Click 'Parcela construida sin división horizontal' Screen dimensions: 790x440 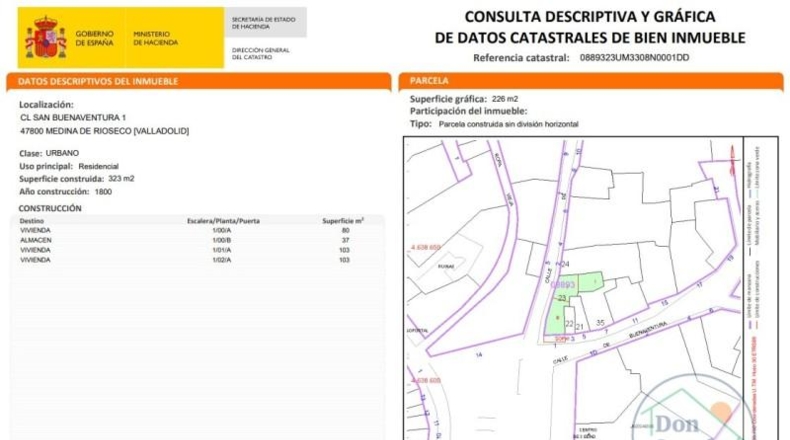(508, 124)
